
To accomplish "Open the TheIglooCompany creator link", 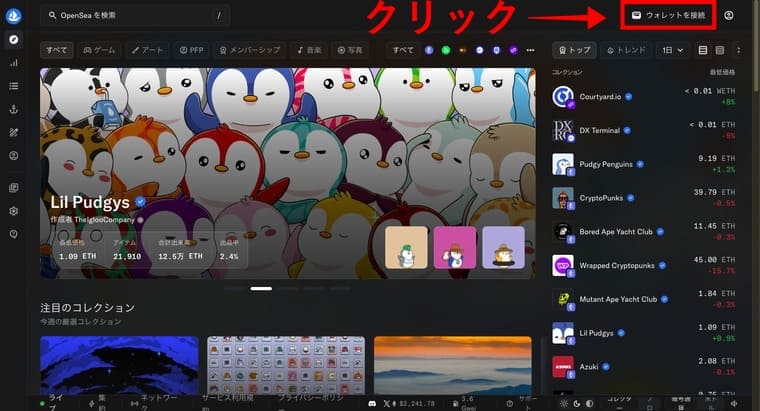I will pyautogui.click(x=104, y=220).
